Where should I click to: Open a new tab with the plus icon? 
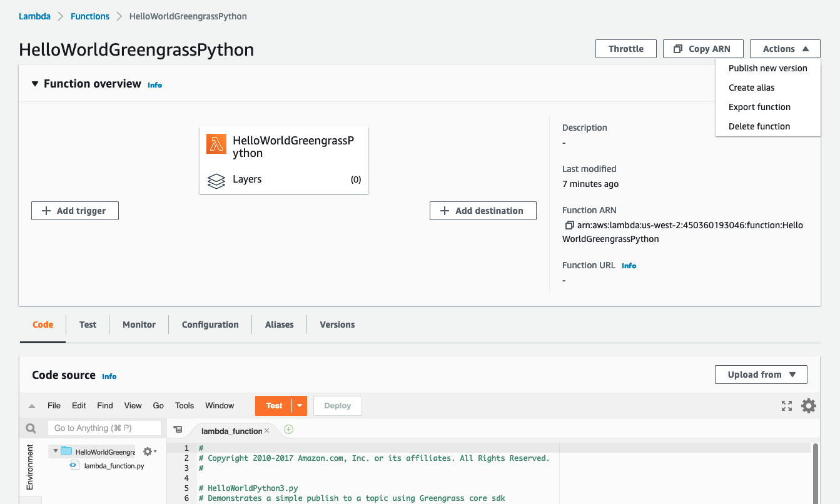point(288,430)
